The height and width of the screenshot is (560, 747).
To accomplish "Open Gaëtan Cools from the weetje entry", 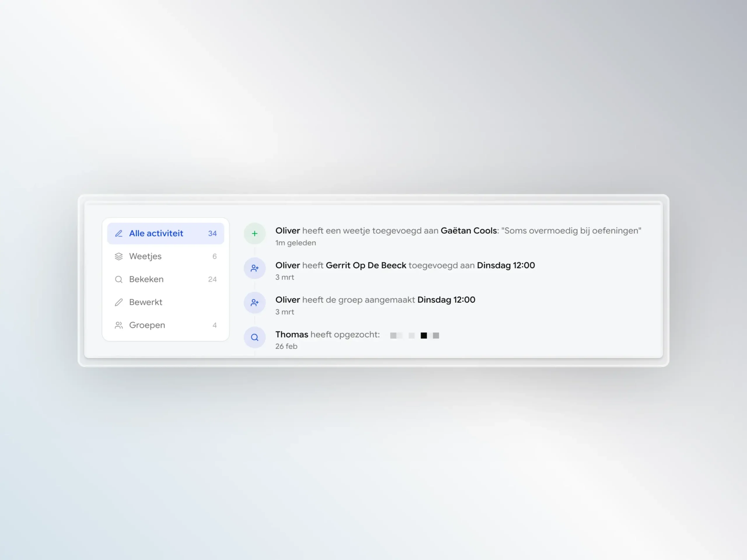I will coord(469,230).
